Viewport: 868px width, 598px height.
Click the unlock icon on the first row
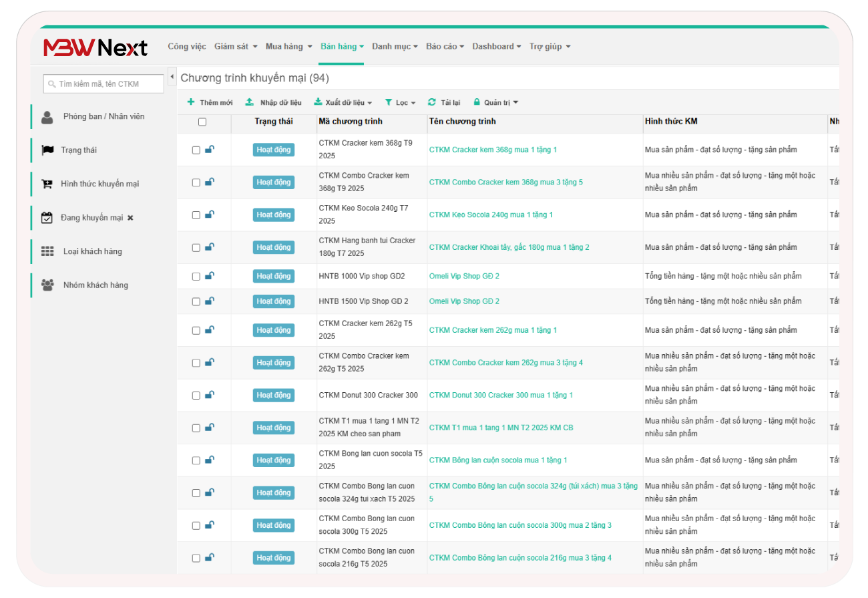(210, 150)
